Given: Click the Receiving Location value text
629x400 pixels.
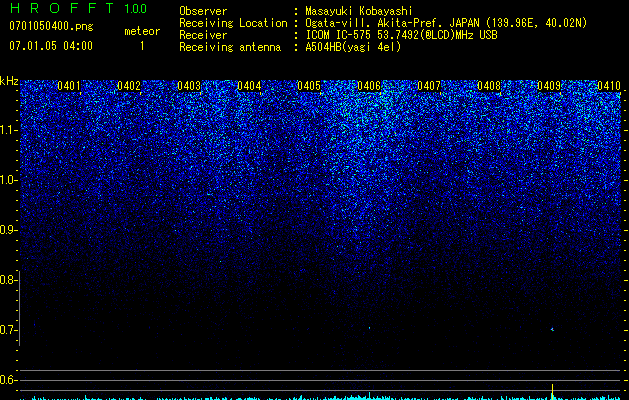Looking at the screenshot, I should click(446, 23).
